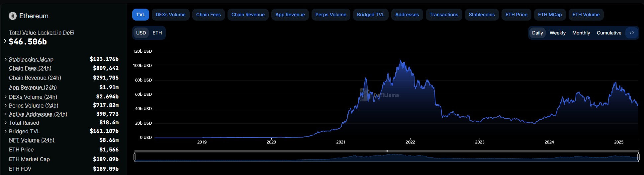Expand the Bridged TVL row
The width and height of the screenshot is (644, 175).
[5, 131]
